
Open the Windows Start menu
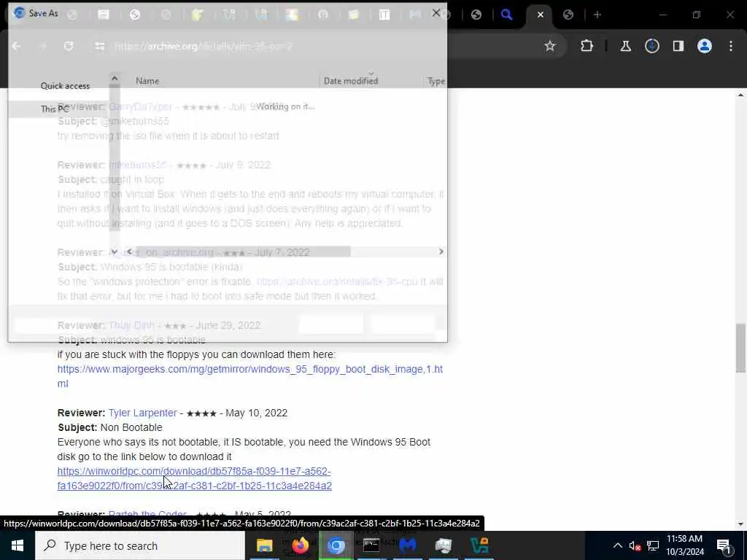coord(18,545)
